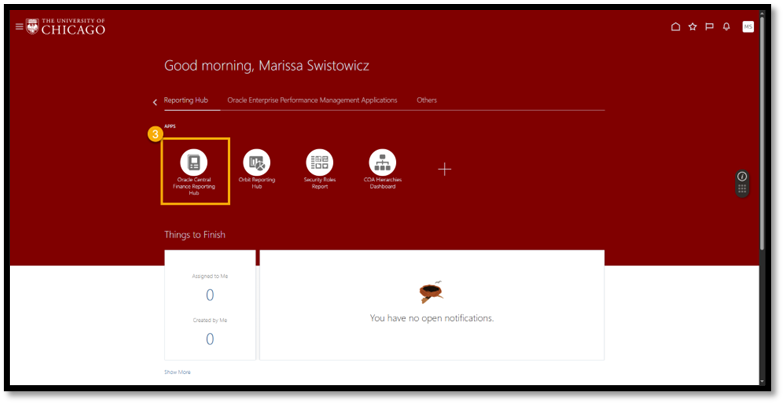This screenshot has height=403, width=784.
Task: Go to Home via house icon
Action: (x=676, y=26)
